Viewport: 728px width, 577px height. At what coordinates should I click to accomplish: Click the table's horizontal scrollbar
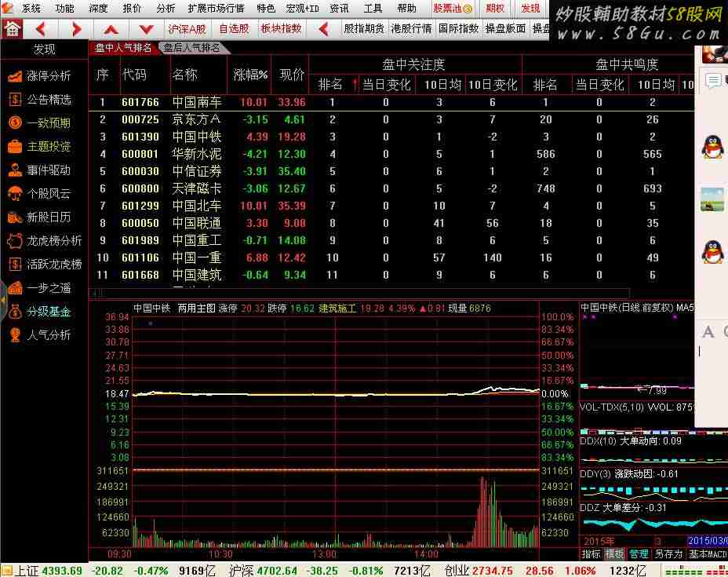pos(359,293)
